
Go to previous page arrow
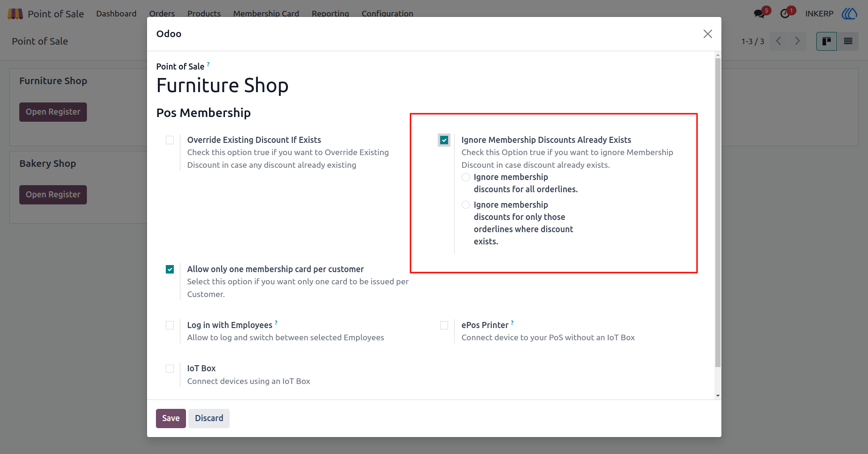[779, 41]
